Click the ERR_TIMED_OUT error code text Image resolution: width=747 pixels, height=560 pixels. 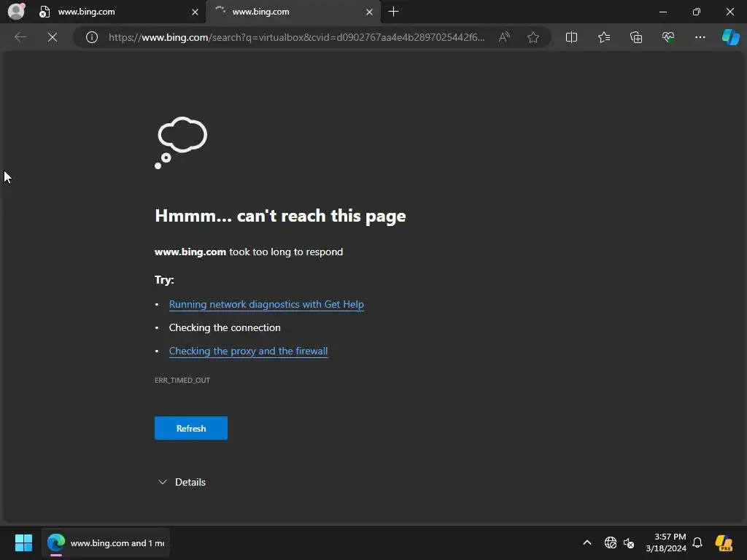[x=182, y=380]
